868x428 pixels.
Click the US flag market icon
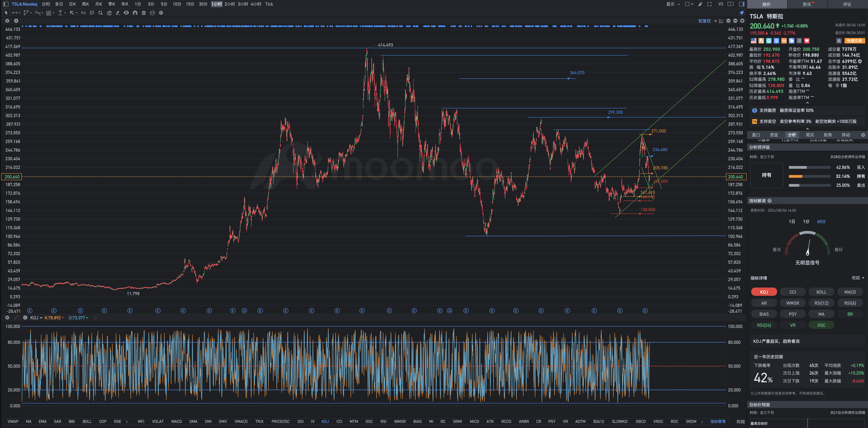pos(753,41)
